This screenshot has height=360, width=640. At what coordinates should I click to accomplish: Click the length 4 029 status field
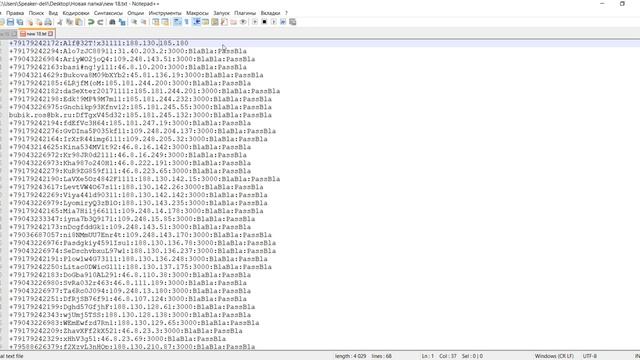coord(351,356)
